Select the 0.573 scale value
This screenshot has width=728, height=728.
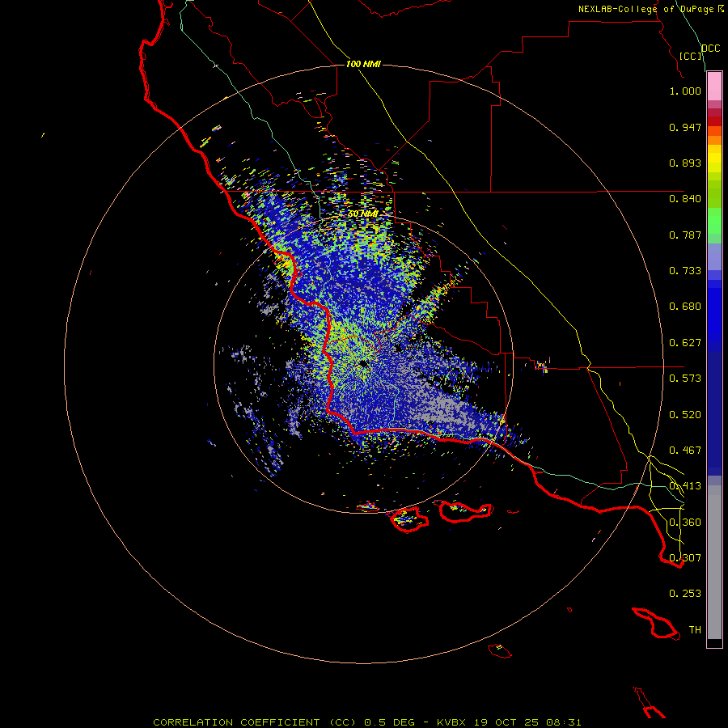pyautogui.click(x=685, y=379)
